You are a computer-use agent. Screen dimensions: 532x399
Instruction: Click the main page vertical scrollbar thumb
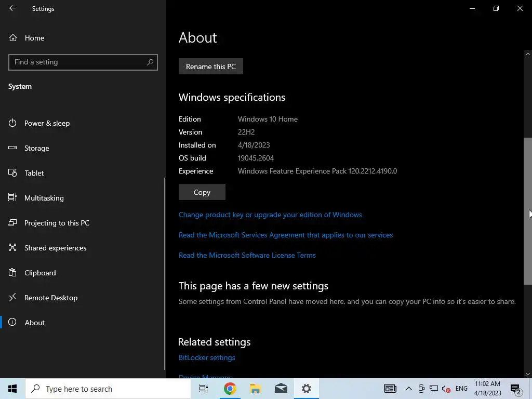coord(528,211)
